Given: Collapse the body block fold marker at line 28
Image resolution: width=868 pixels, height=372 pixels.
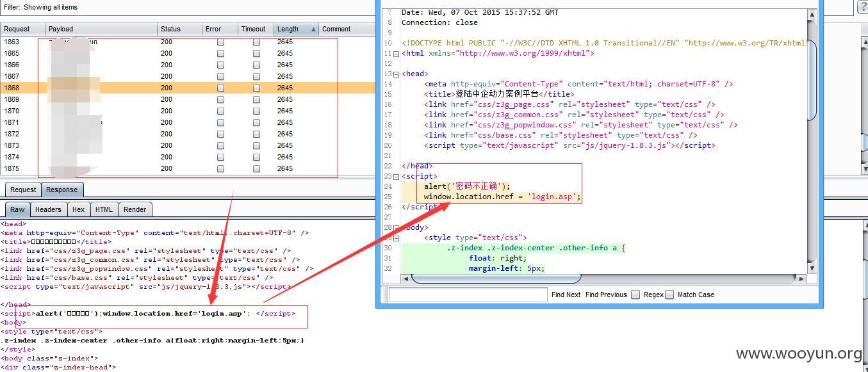Looking at the screenshot, I should coord(396,227).
